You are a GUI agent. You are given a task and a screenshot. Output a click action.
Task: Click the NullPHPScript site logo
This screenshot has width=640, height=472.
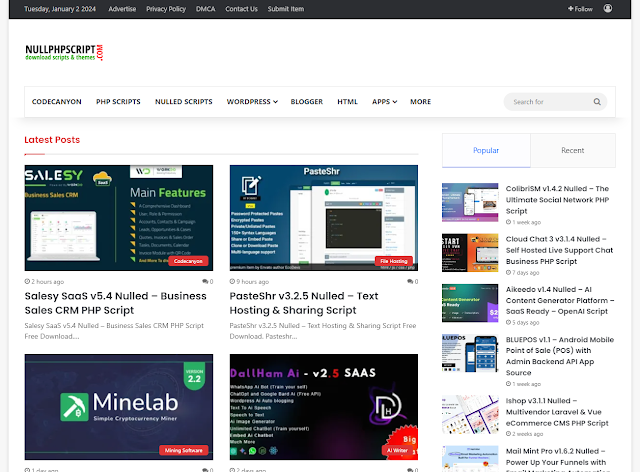click(64, 53)
